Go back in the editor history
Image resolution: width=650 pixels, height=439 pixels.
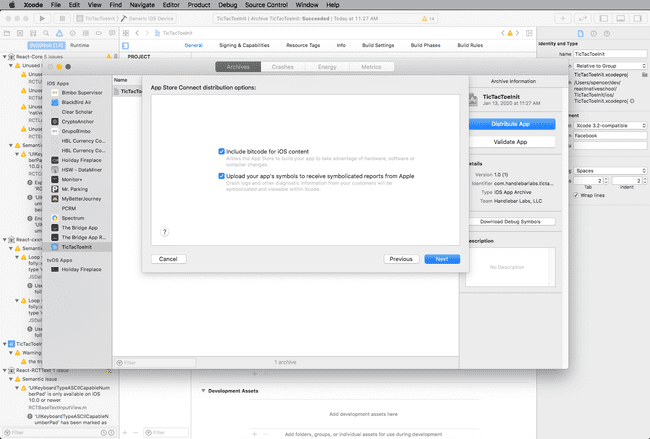click(137, 33)
